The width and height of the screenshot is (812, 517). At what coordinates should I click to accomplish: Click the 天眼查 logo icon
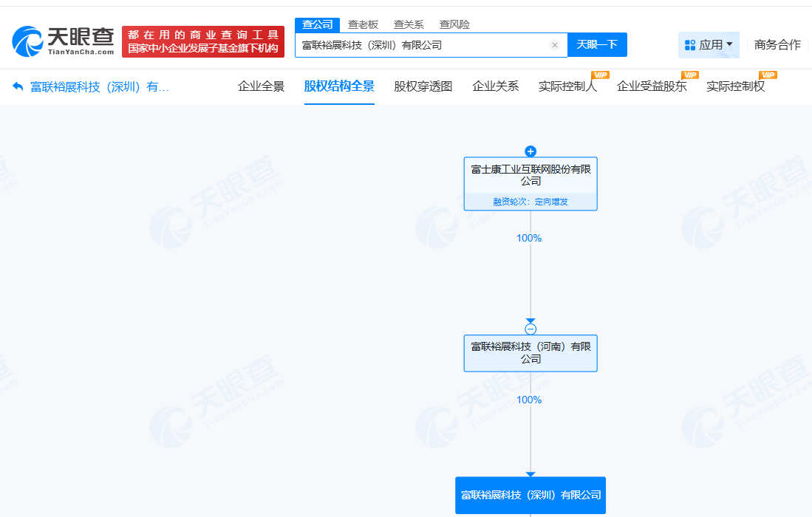click(x=27, y=41)
